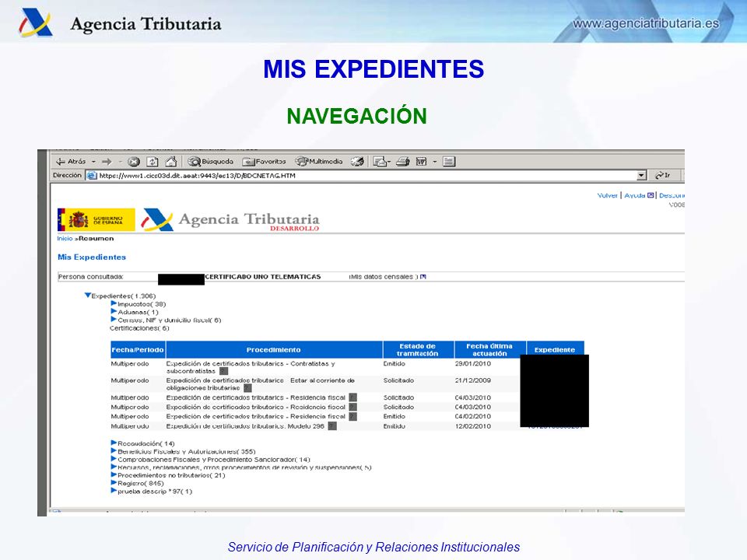The image size is (747, 560).
Task: Expand Beneficios Fiscales y Autorizaciones(355)
Action: click(x=114, y=451)
